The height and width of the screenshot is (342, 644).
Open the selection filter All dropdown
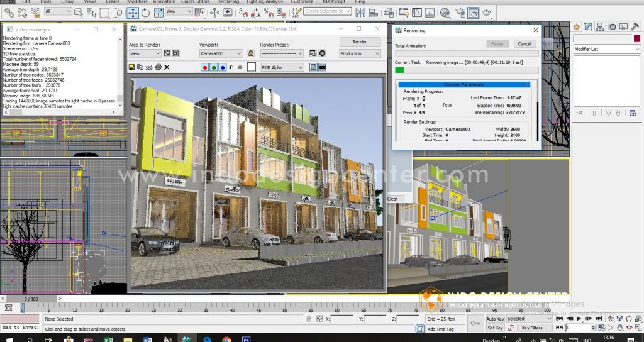click(x=58, y=11)
